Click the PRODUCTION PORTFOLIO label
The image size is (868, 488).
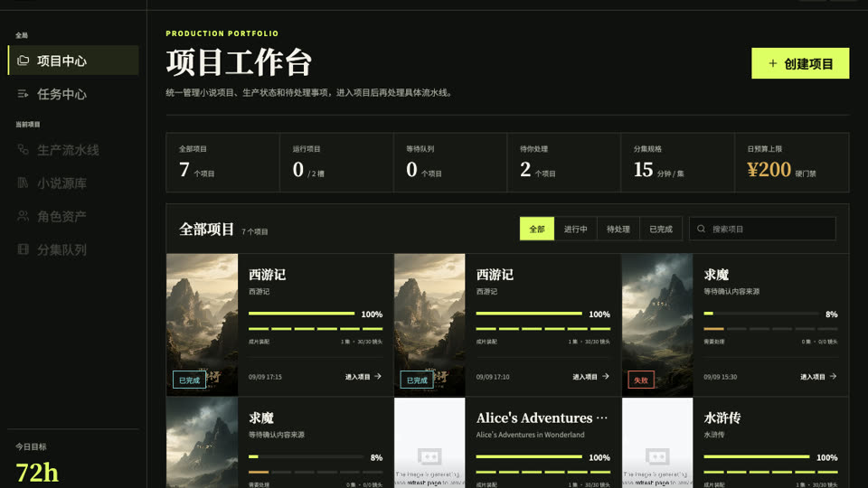pos(222,33)
